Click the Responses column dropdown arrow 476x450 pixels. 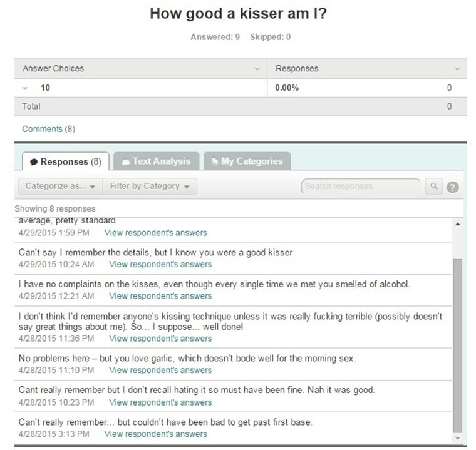pos(457,69)
